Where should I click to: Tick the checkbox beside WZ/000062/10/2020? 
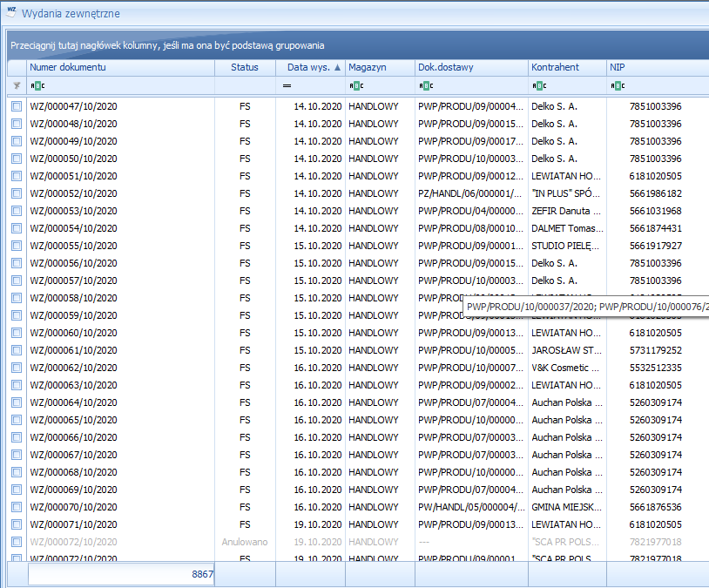click(17, 368)
